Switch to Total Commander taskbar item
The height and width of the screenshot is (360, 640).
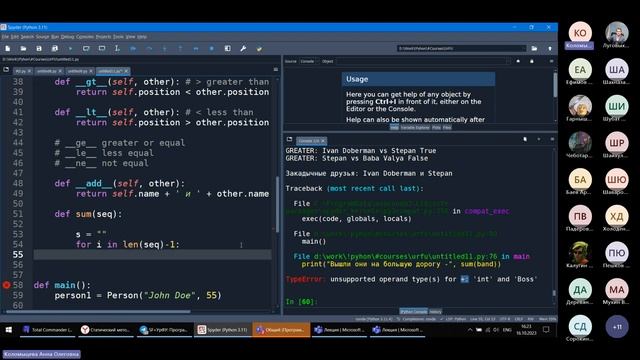coord(48,330)
